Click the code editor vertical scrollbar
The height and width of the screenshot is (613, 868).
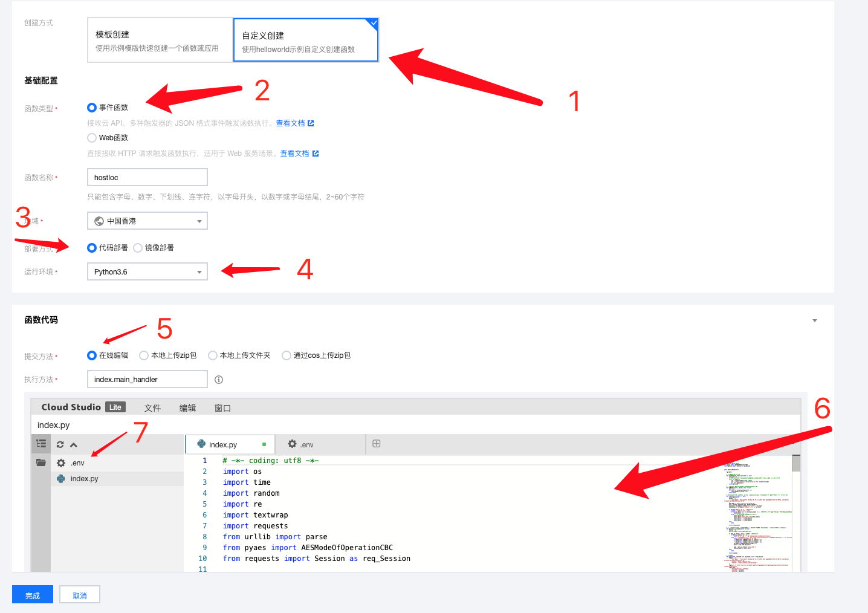(x=796, y=464)
